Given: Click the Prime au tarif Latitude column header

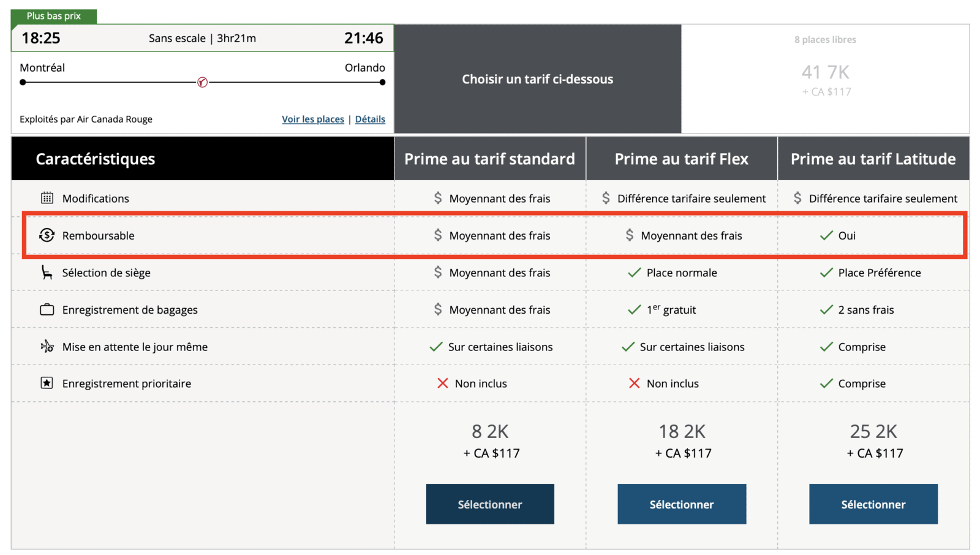Looking at the screenshot, I should 873,159.
